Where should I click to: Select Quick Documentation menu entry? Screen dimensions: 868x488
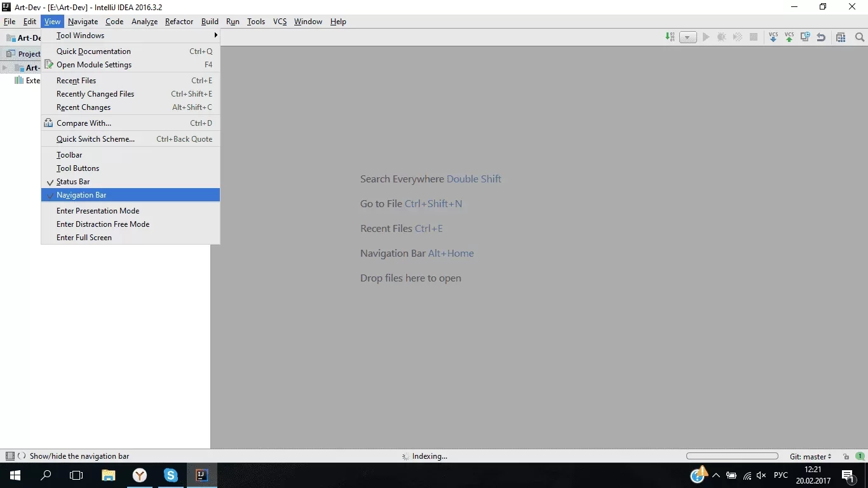click(x=130, y=51)
